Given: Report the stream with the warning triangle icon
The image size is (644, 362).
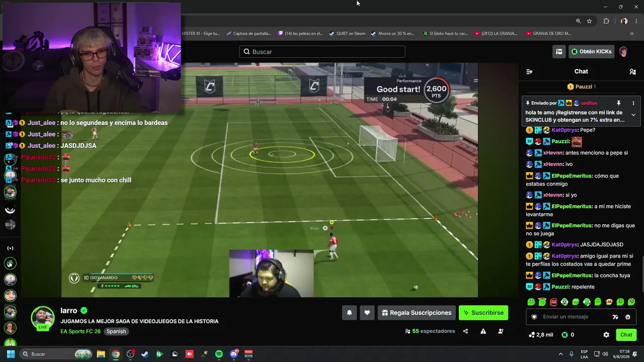Looking at the screenshot, I should [483, 331].
